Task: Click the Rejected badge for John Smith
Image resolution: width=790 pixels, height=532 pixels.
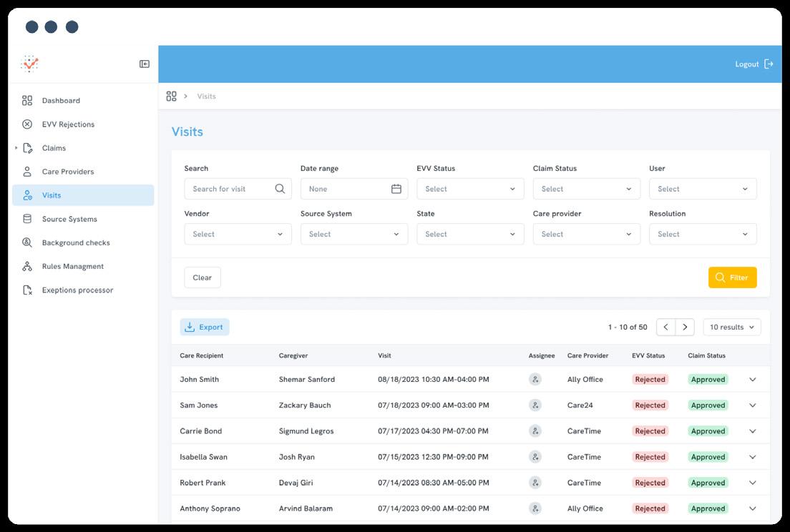Action: click(x=650, y=380)
